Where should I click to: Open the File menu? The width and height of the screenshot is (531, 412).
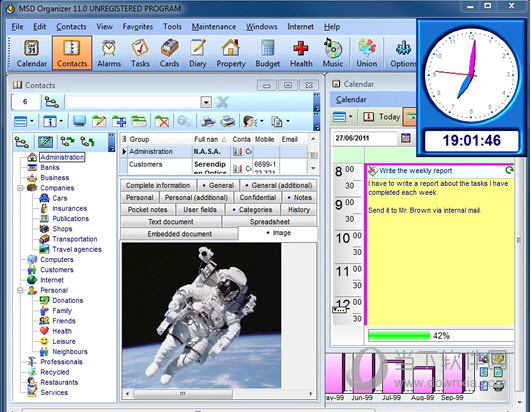point(17,26)
